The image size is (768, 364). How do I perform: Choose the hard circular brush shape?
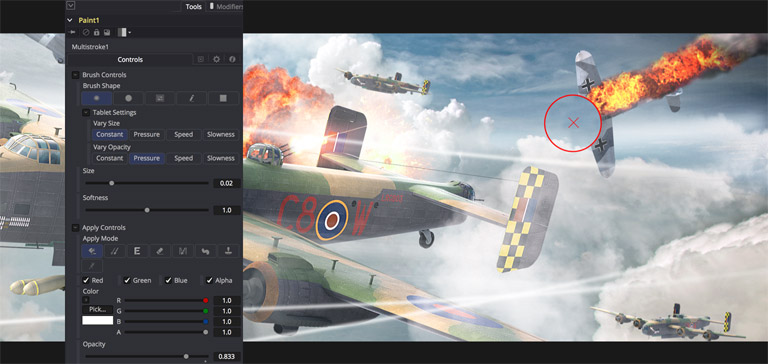[128, 98]
